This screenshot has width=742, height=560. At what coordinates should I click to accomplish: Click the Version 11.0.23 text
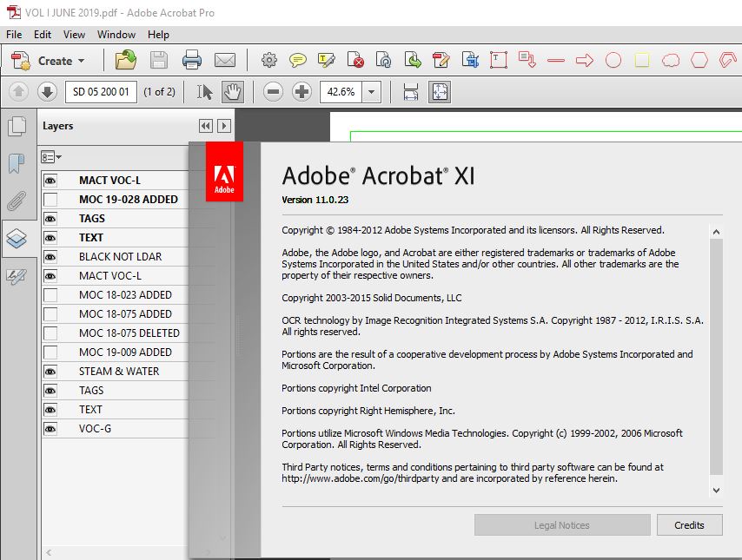click(315, 200)
